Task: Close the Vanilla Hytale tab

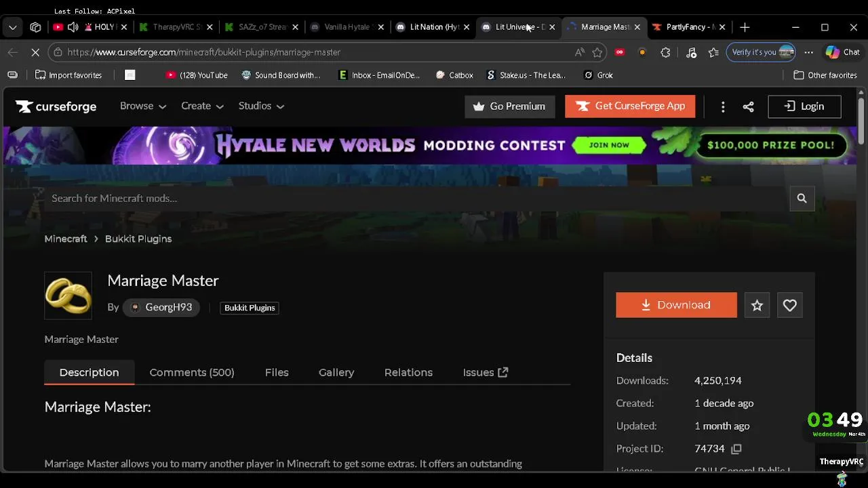Action: 380,27
